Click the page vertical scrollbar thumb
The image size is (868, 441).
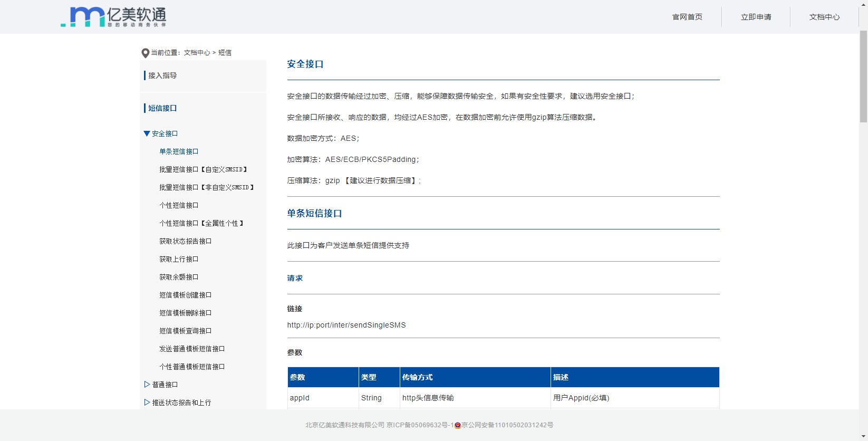[863, 76]
